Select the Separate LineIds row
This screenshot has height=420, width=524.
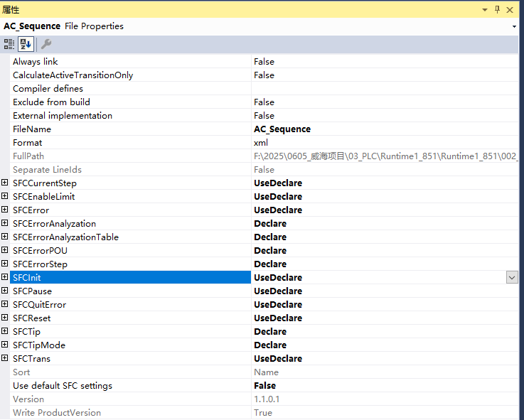point(264,169)
